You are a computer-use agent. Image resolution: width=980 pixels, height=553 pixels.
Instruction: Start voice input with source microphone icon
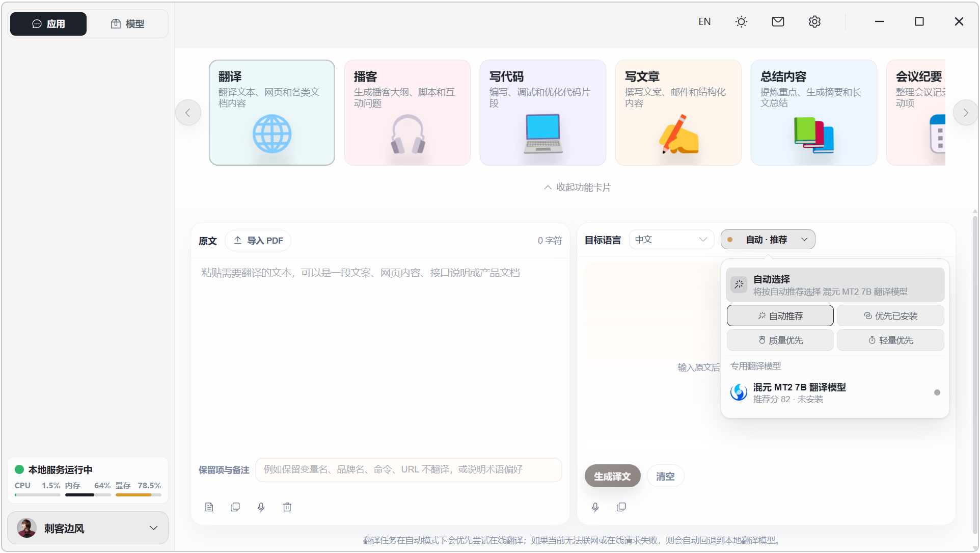coord(261,507)
